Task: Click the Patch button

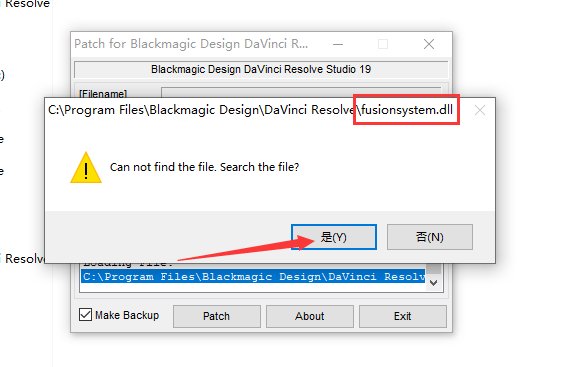Action: [x=216, y=316]
